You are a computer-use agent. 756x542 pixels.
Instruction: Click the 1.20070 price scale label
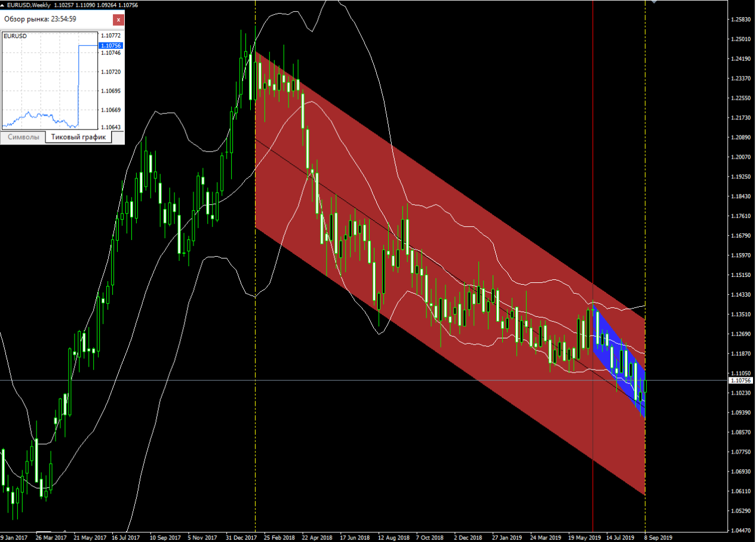(x=741, y=157)
